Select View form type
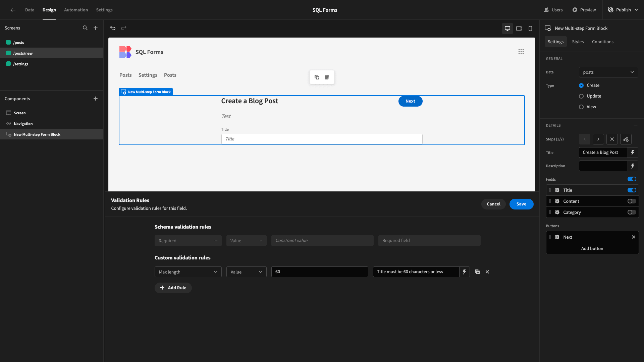644x362 pixels. point(581,107)
